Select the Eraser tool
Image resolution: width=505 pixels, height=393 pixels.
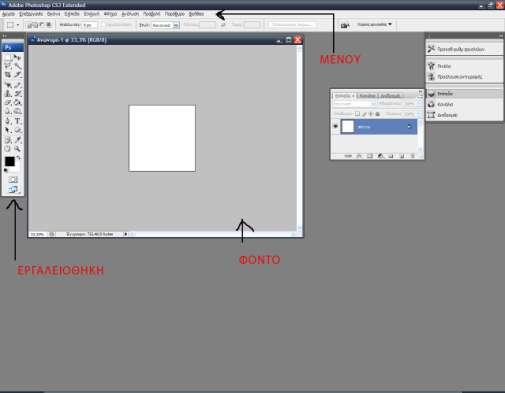[x=8, y=102]
